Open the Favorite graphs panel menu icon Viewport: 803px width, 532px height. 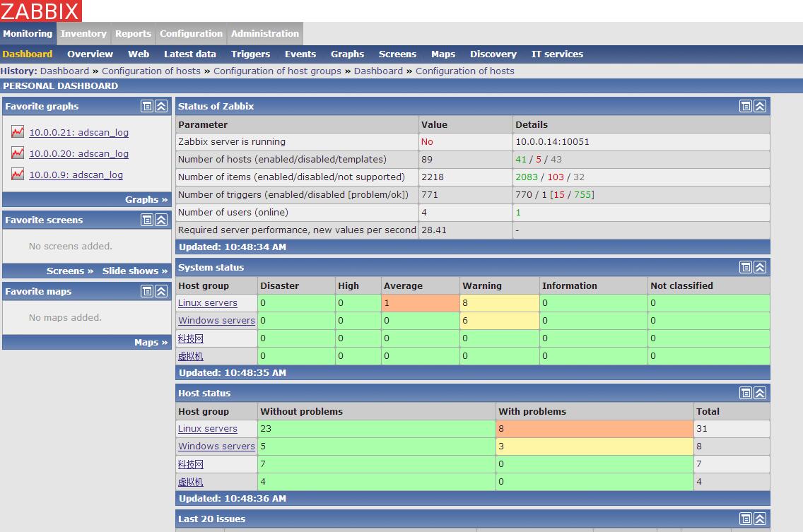click(146, 106)
